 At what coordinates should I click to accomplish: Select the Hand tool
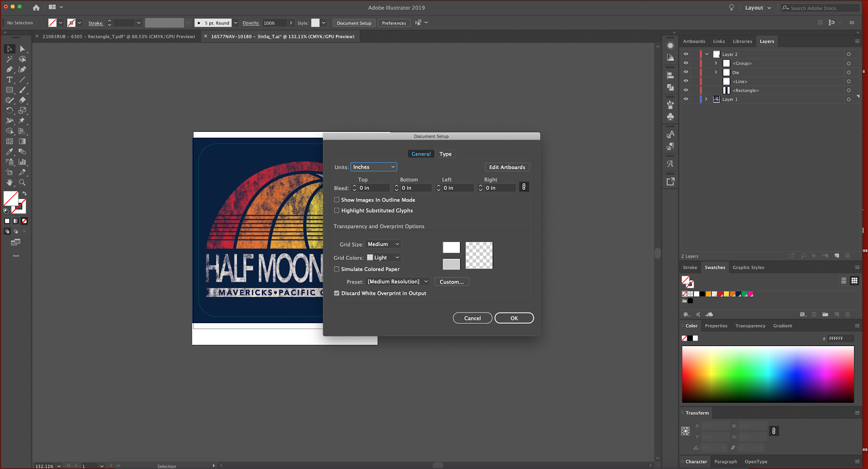click(x=9, y=183)
